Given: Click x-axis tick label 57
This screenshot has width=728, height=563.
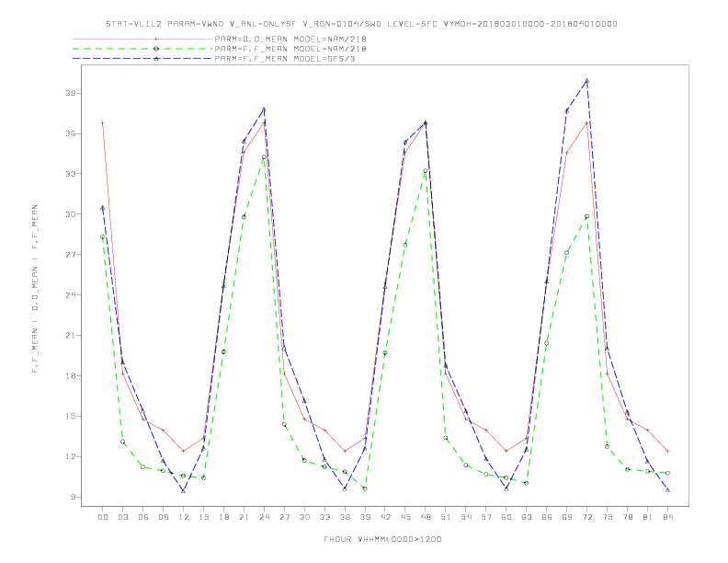Looking at the screenshot, I should pyautogui.click(x=486, y=517).
